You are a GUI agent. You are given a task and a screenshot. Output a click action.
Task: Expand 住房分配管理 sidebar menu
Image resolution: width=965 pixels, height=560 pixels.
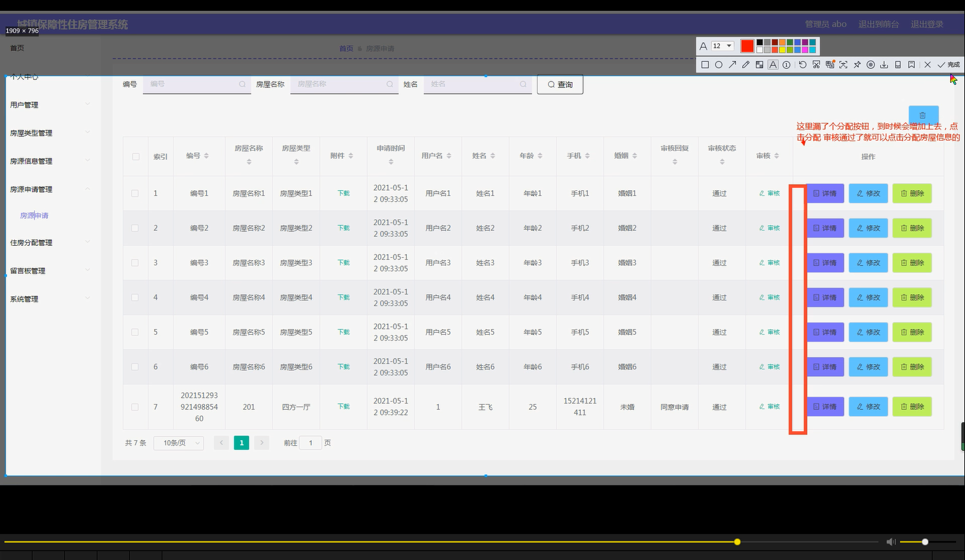50,242
